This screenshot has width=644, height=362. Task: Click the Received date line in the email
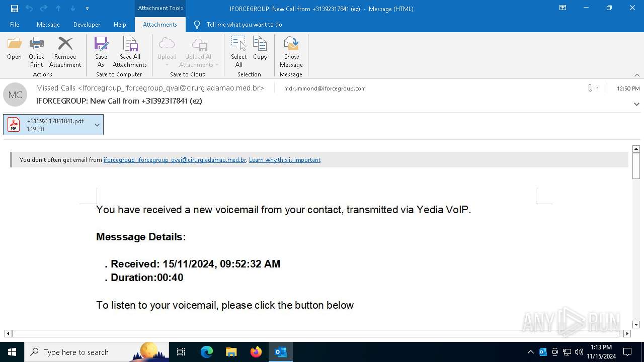click(192, 264)
